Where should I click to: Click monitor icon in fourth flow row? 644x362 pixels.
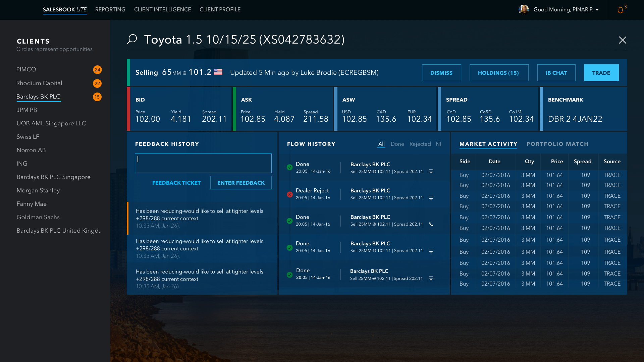coord(431,251)
